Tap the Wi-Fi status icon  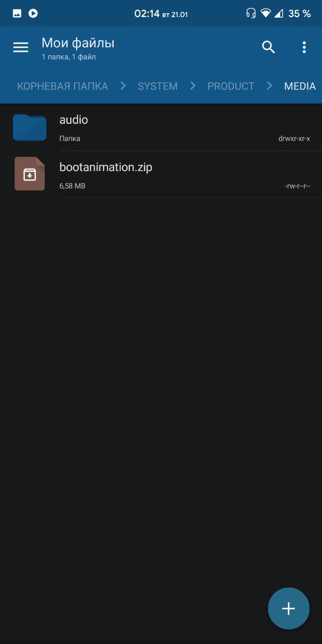pos(266,14)
